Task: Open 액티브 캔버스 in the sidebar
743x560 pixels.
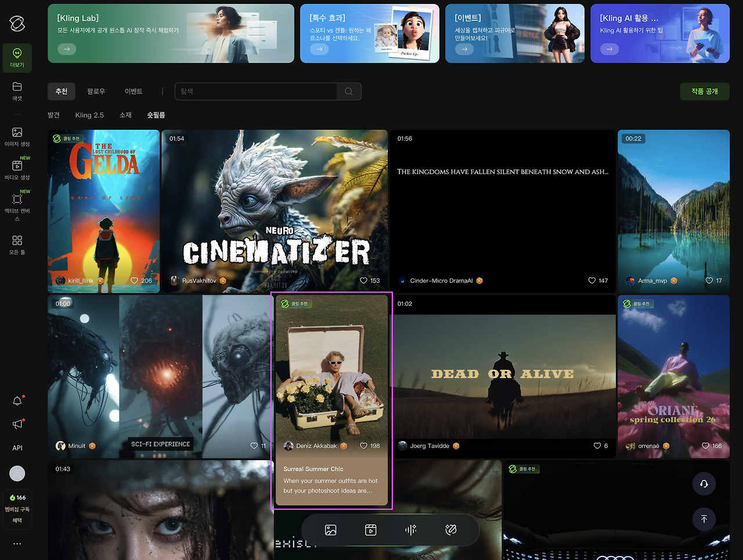Action: (x=17, y=207)
